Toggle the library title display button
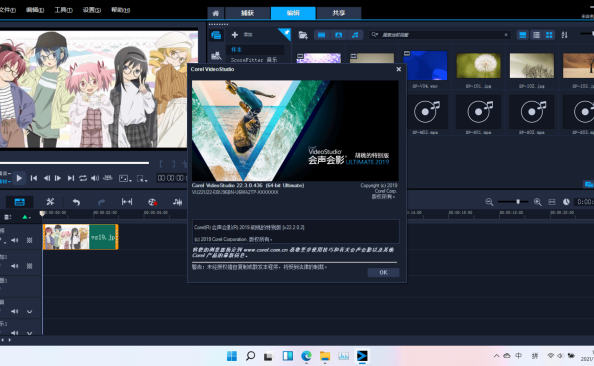Image resolution: width=594 pixels, height=366 pixels. point(523,35)
